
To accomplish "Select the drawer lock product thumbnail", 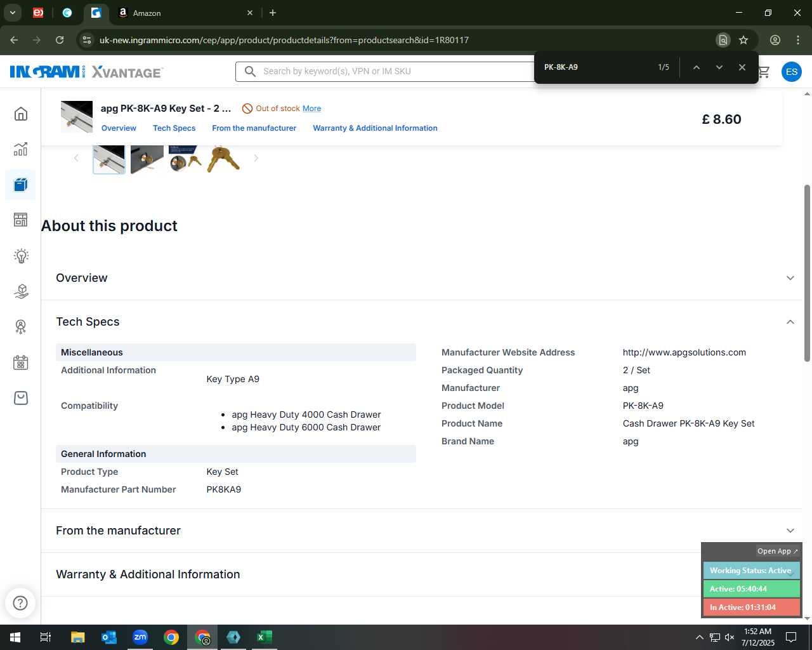I will pos(147,159).
